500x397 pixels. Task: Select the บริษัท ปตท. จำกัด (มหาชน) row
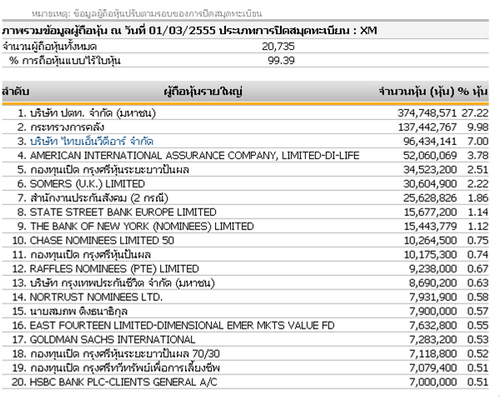(x=245, y=113)
